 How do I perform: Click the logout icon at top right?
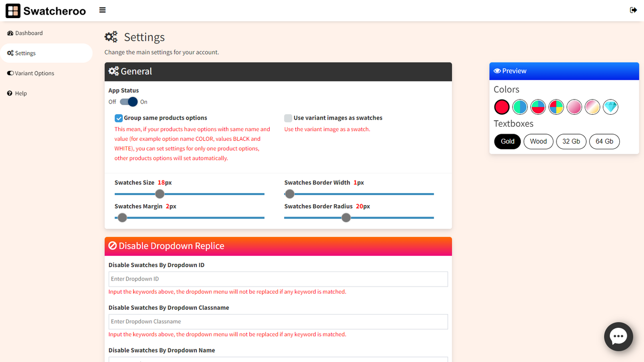(x=633, y=10)
